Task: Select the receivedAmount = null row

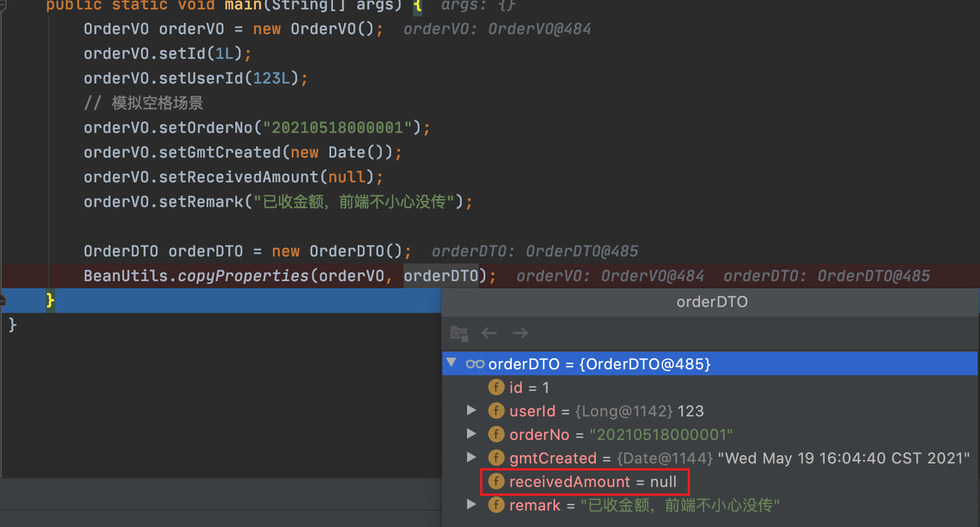Action: (x=710, y=482)
